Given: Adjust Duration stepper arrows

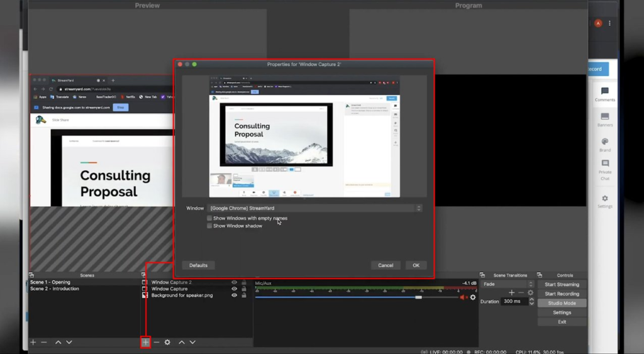Looking at the screenshot, I should click(x=531, y=301).
